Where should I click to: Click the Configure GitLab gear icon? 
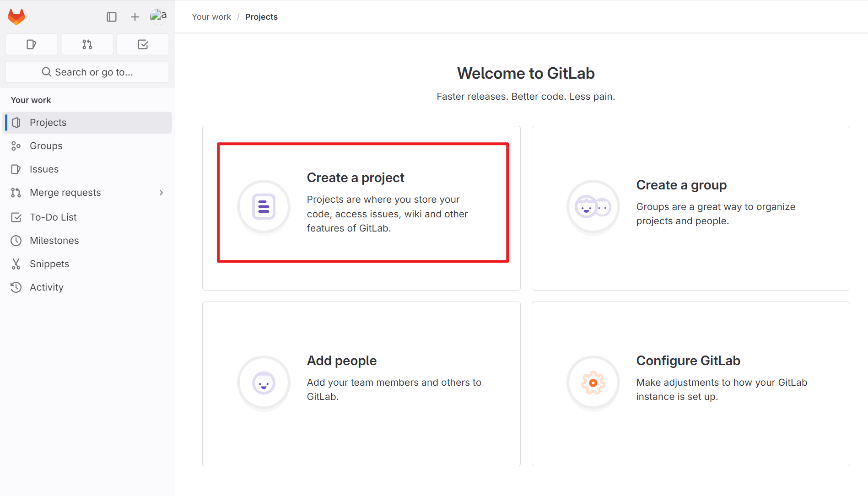[593, 383]
